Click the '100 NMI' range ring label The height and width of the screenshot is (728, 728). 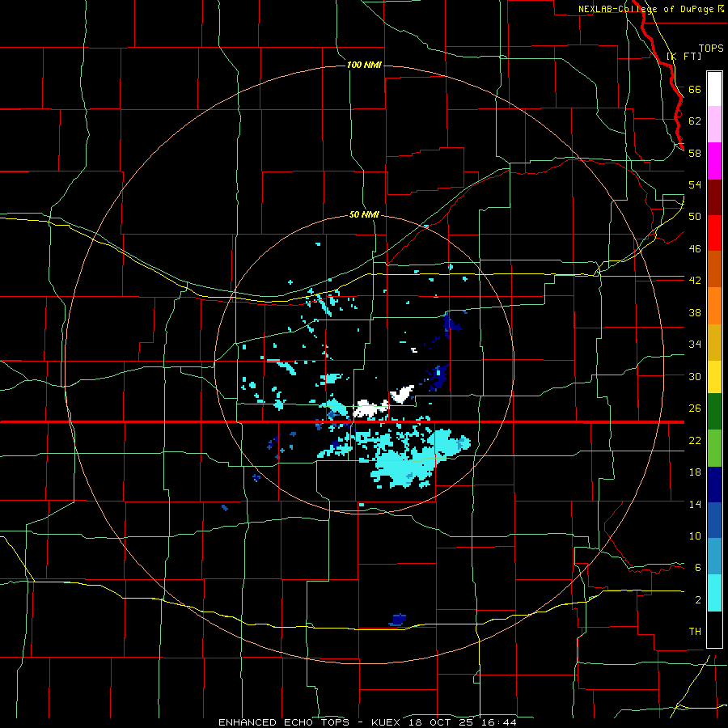tap(364, 65)
